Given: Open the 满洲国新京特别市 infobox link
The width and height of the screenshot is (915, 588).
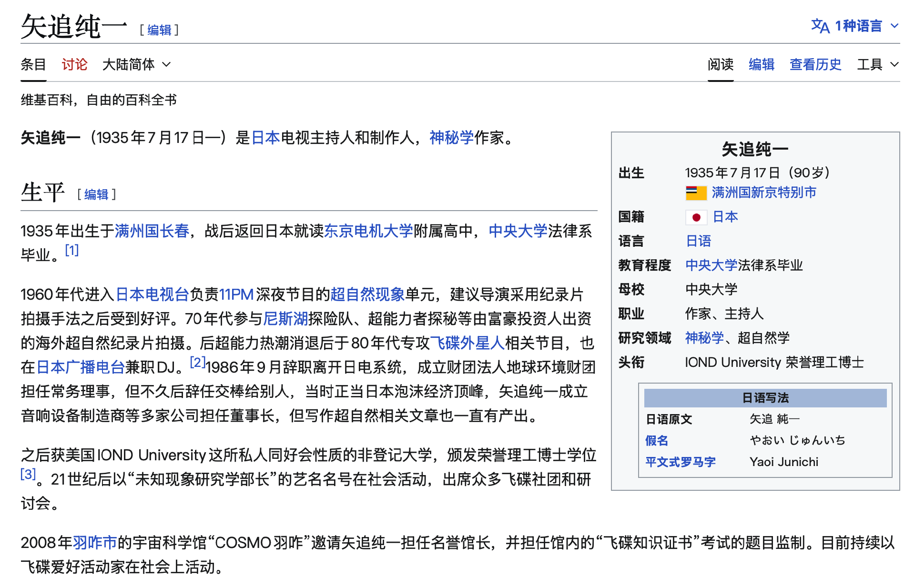Looking at the screenshot, I should [x=763, y=193].
